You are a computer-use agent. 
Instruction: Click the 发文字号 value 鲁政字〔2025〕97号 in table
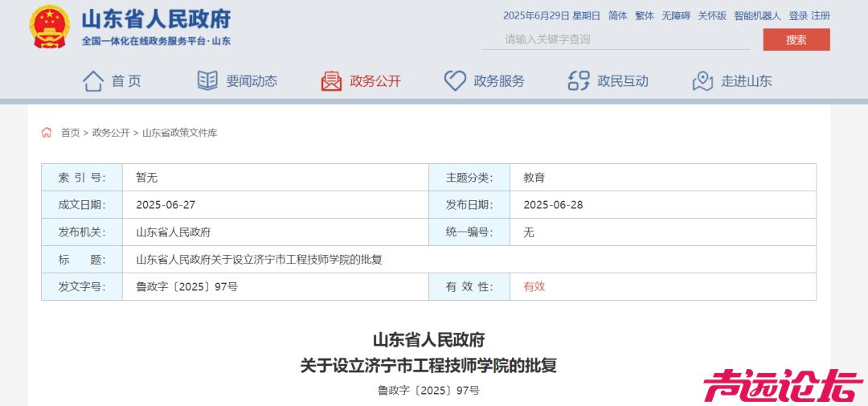point(187,286)
